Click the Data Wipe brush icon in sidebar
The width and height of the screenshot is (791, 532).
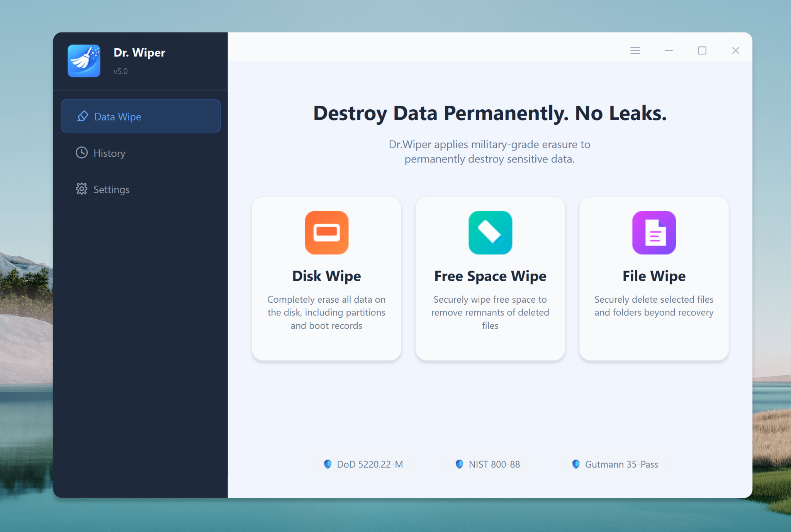click(x=82, y=116)
